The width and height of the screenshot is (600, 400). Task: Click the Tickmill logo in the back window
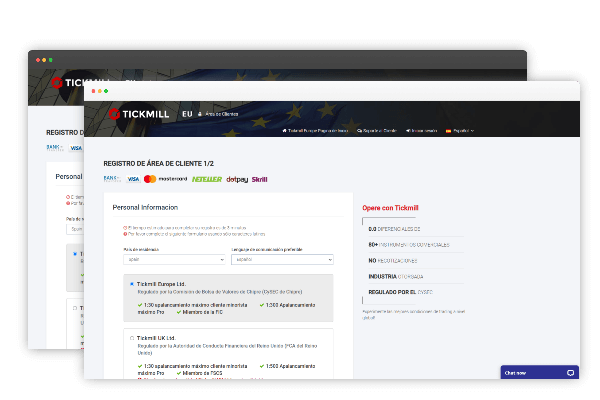[x=80, y=83]
